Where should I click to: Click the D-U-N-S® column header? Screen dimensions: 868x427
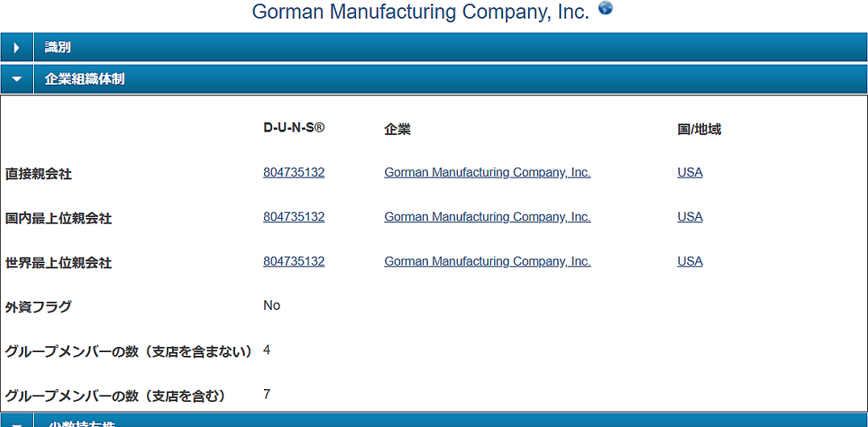294,128
